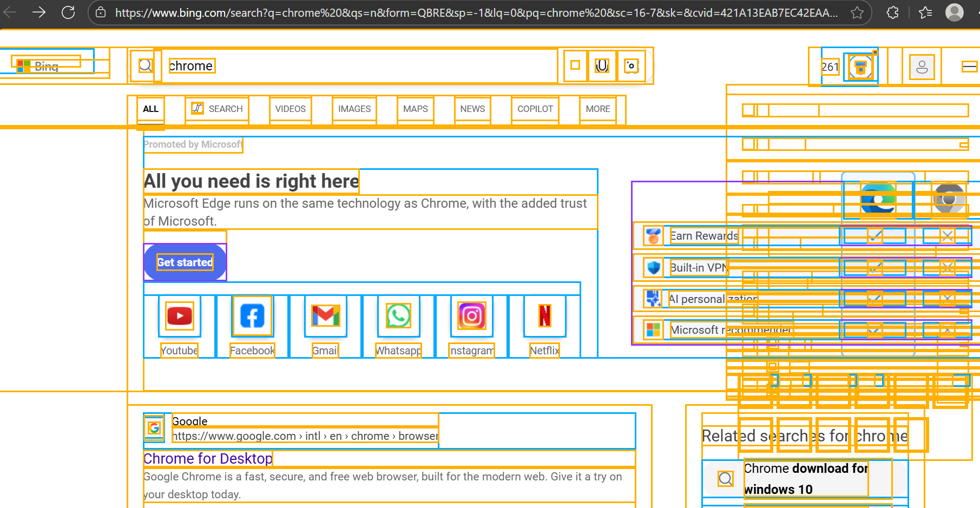This screenshot has width=980, height=508.
Task: Open visual search camera icon
Action: tap(631, 65)
